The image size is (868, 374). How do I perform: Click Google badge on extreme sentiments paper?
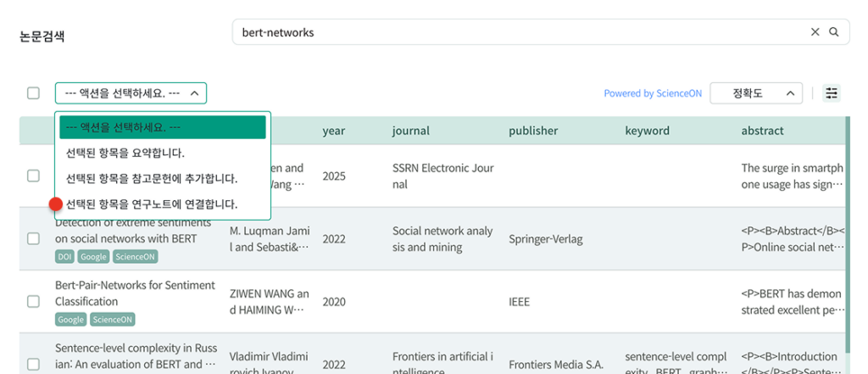[x=94, y=257]
